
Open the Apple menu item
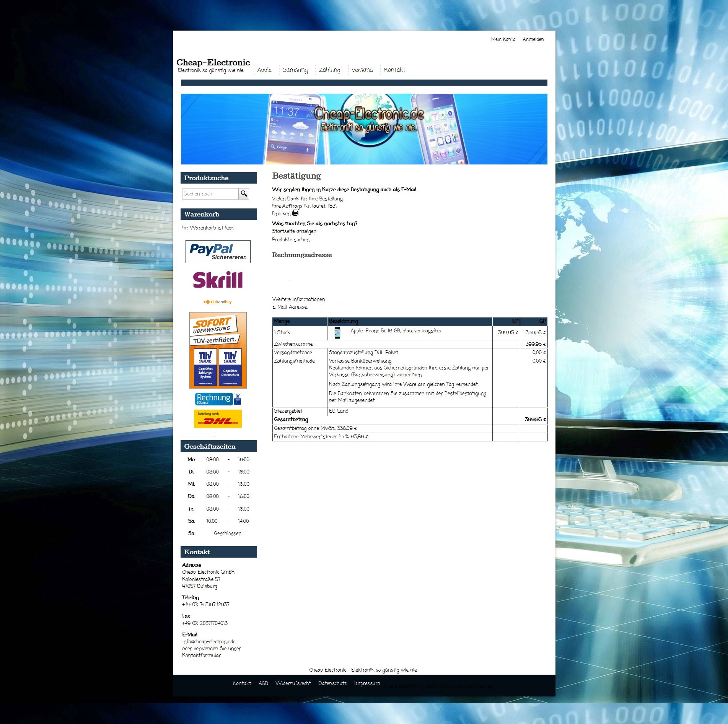(264, 70)
